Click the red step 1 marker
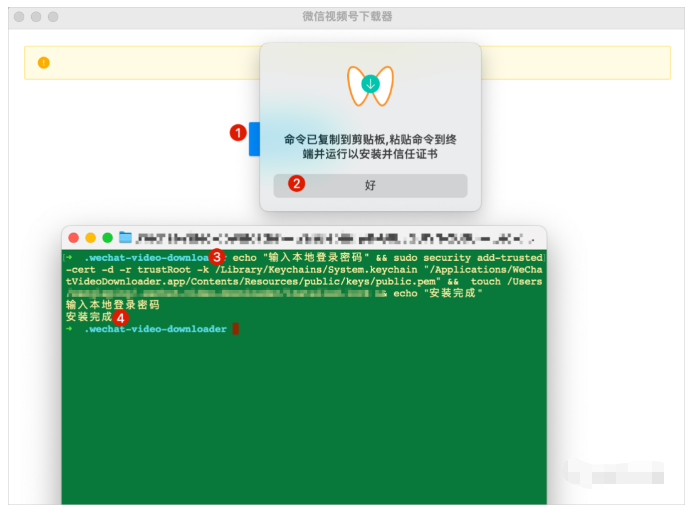This screenshot has height=514, width=692. (x=238, y=132)
